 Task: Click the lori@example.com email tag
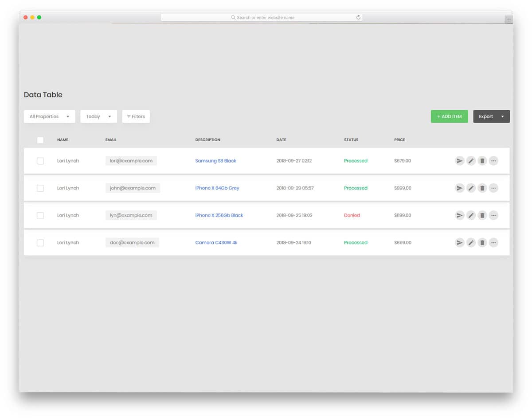(131, 161)
